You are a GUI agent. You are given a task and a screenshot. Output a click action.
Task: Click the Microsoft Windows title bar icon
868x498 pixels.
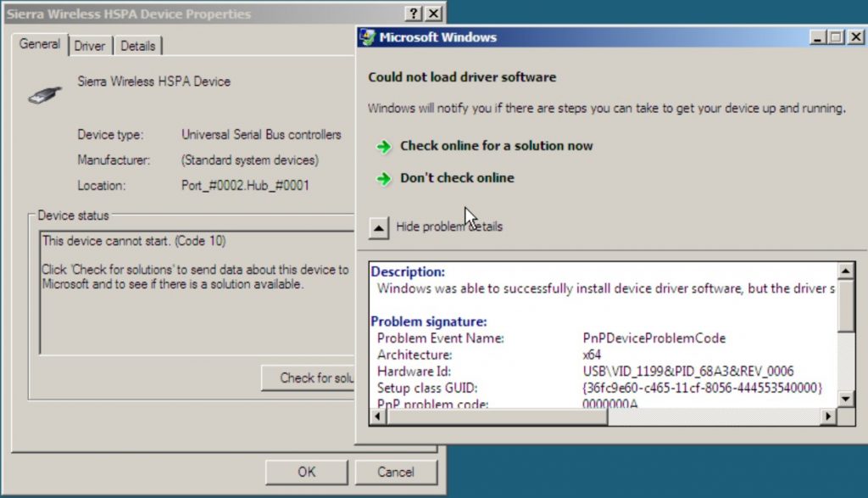(x=368, y=37)
